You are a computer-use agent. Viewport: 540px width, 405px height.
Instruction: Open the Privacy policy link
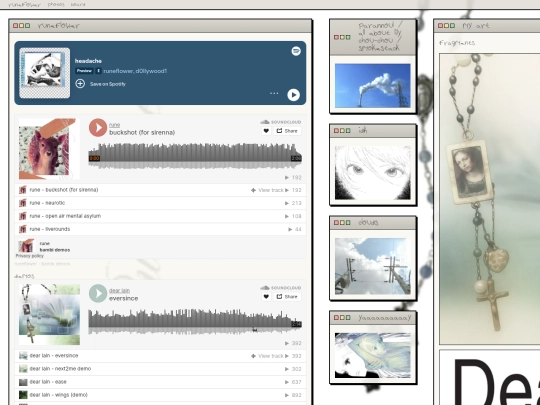point(30,256)
